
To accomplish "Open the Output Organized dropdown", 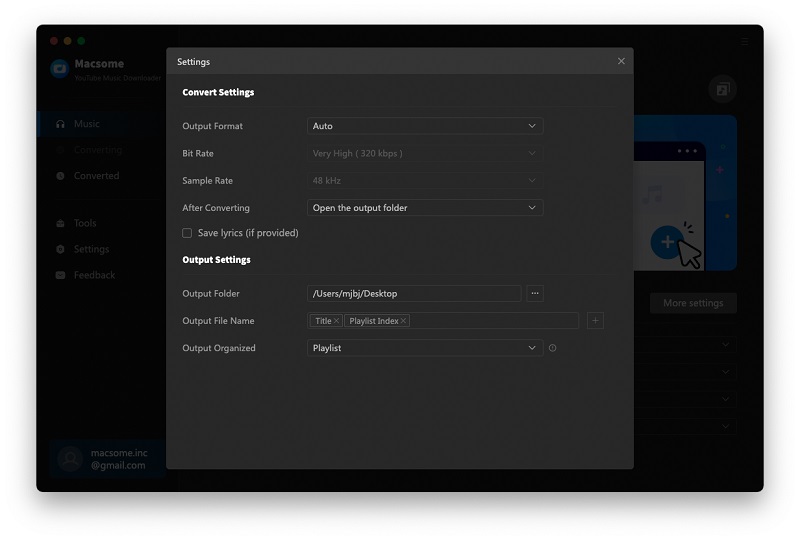I will [x=425, y=348].
